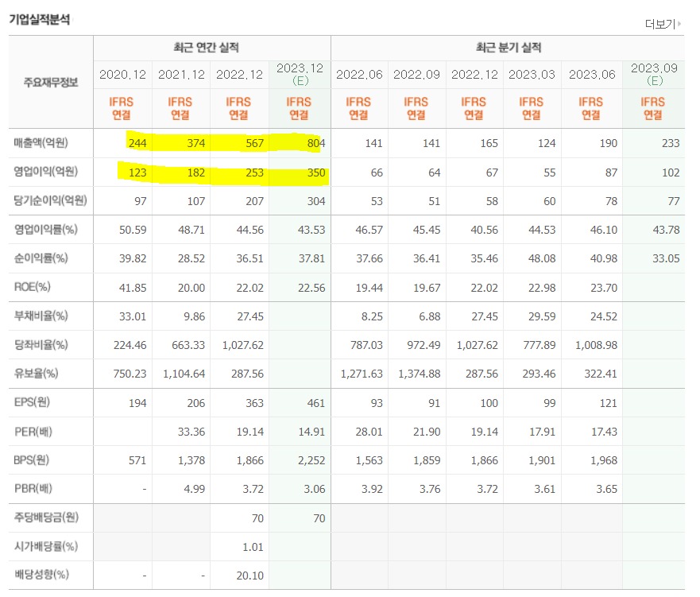
Task: Click the 2023.09 revenue estimate 233
Action: 671,143
